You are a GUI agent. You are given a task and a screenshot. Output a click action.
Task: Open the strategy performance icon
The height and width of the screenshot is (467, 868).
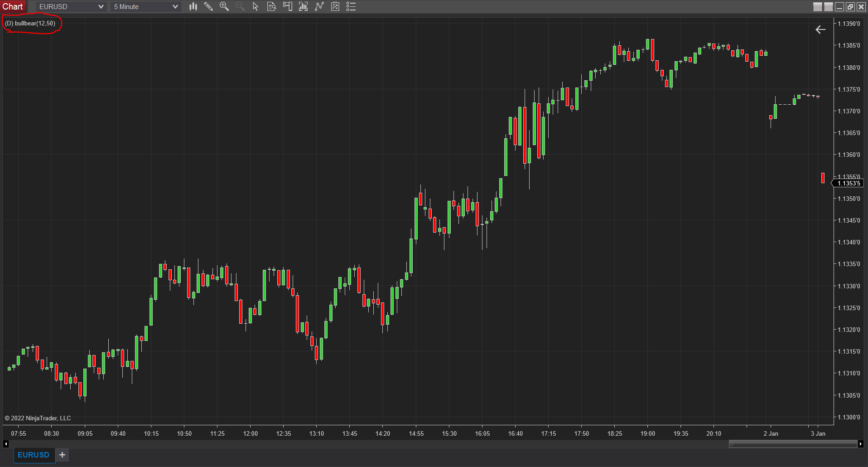click(x=335, y=6)
